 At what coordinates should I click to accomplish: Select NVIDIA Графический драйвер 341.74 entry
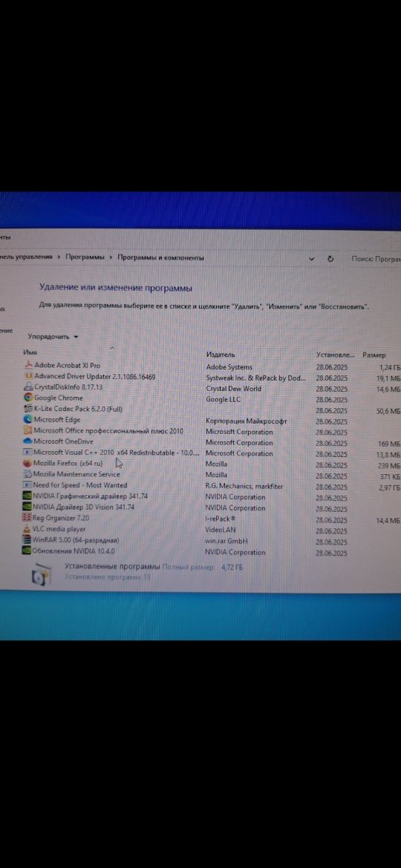(x=91, y=496)
